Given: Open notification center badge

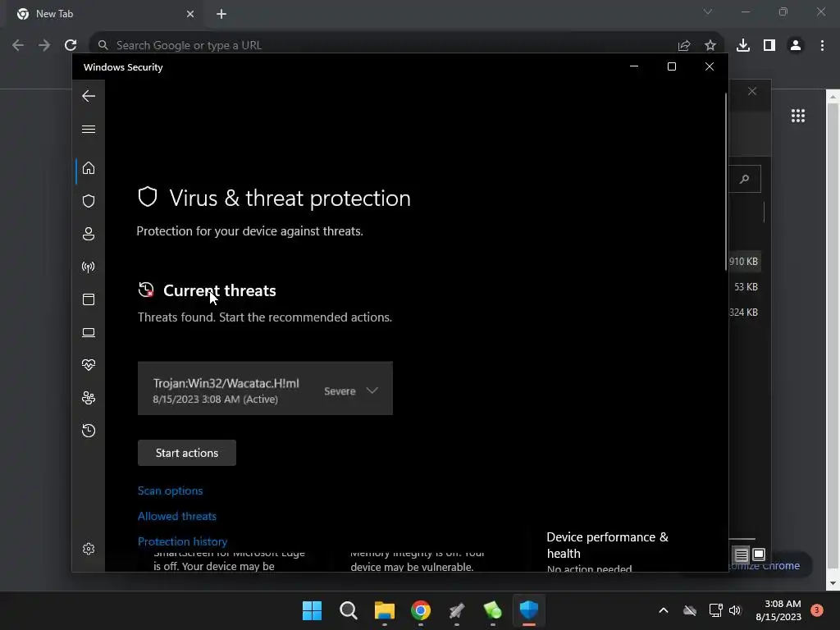Looking at the screenshot, I should tap(817, 610).
